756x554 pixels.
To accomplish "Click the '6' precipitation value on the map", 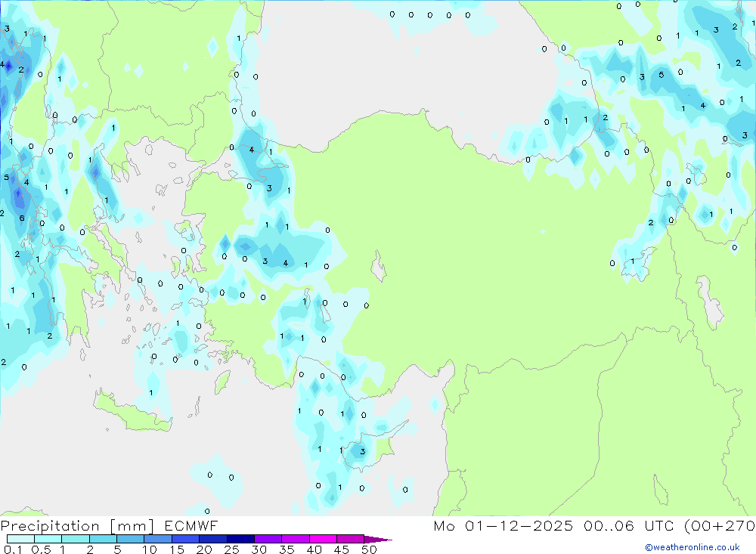I will pos(22,218).
